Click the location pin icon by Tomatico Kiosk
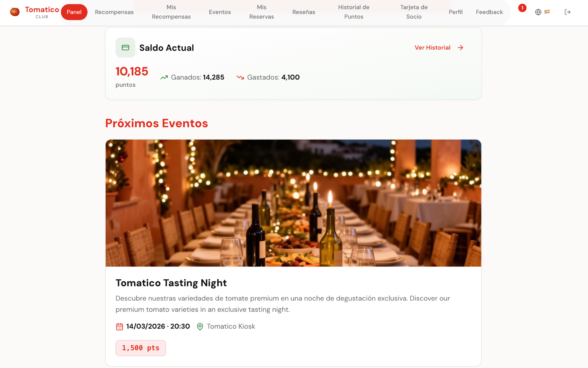This screenshot has height=368, width=588. tap(200, 327)
